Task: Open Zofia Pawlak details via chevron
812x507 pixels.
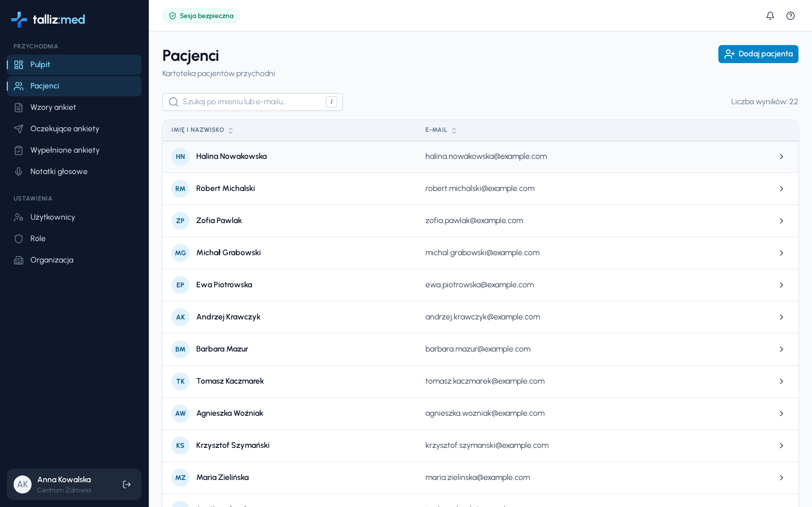Action: (781, 221)
